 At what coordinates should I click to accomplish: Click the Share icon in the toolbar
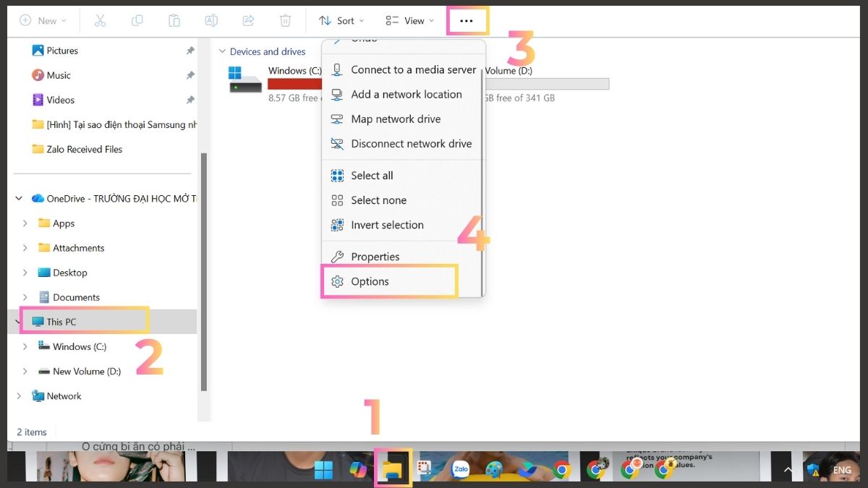[x=248, y=20]
